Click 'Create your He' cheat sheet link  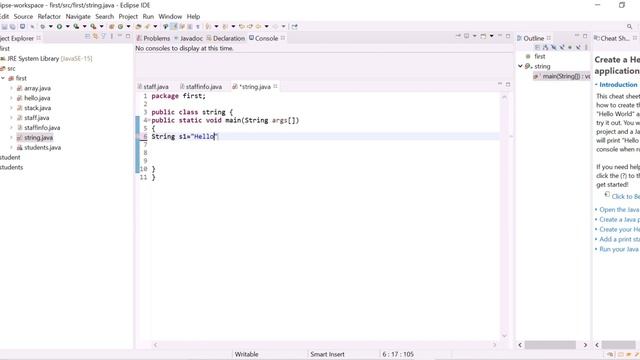click(x=619, y=229)
